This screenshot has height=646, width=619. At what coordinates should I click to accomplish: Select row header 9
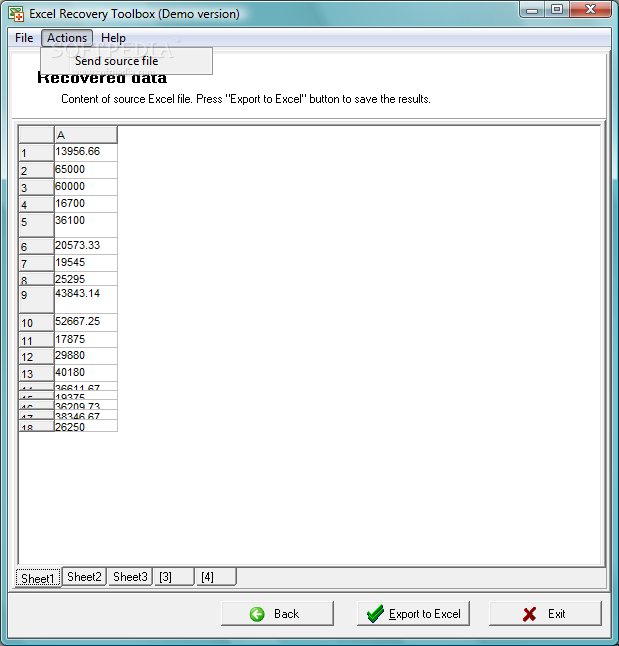tap(37, 300)
